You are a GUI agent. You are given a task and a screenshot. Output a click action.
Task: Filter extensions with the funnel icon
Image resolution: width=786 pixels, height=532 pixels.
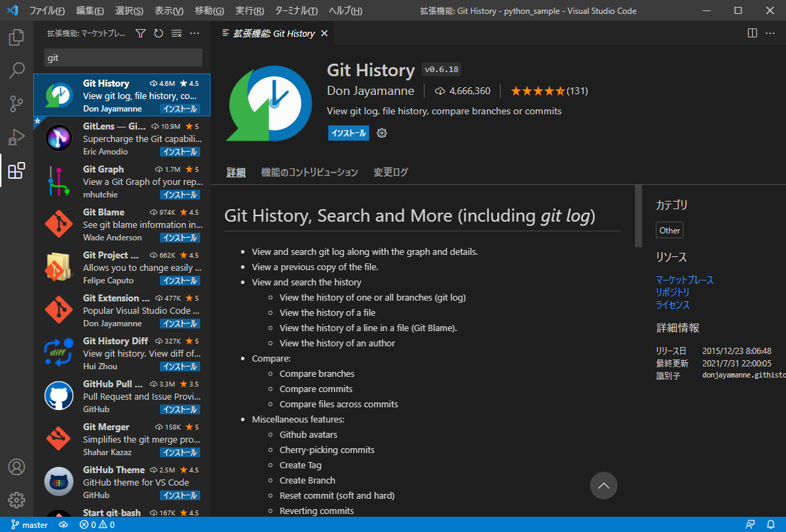point(141,33)
